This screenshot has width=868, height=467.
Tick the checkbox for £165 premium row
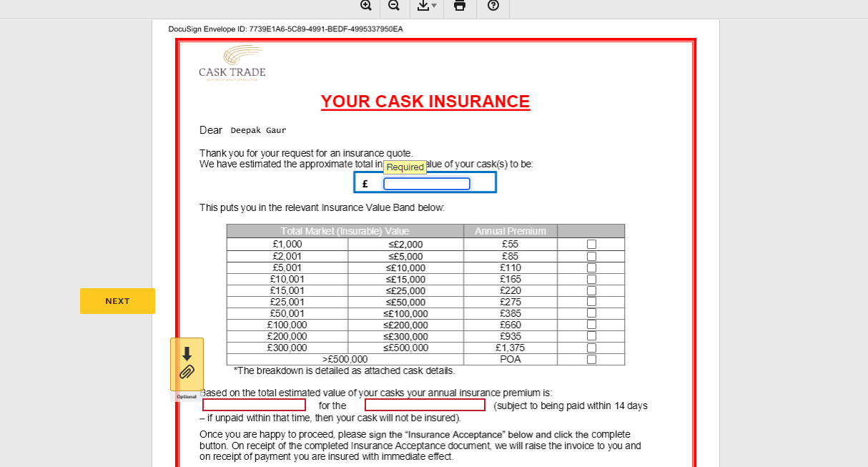pos(591,279)
